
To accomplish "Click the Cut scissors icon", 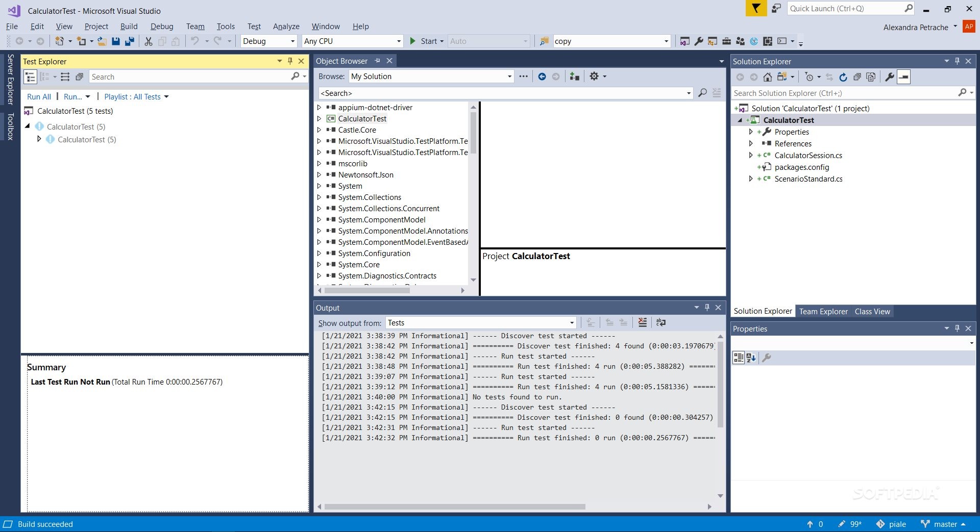I will click(x=149, y=41).
